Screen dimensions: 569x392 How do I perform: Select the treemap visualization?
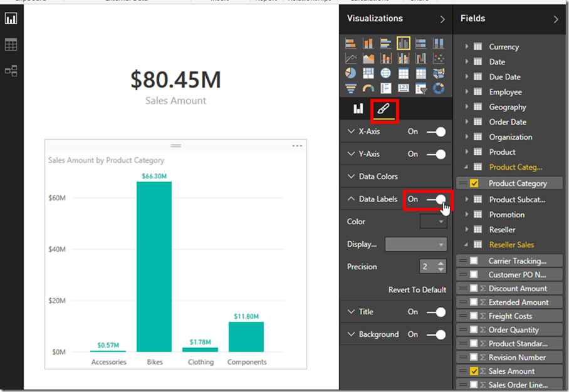click(x=368, y=73)
